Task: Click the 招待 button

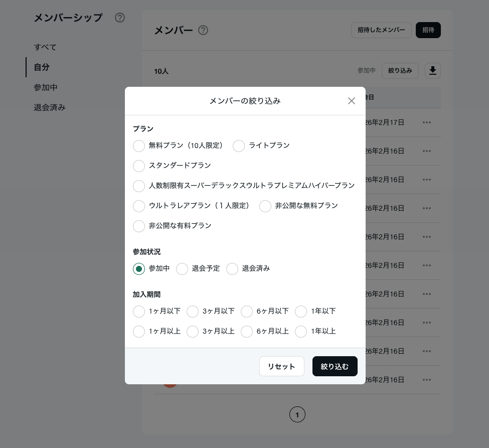Action: coord(428,30)
